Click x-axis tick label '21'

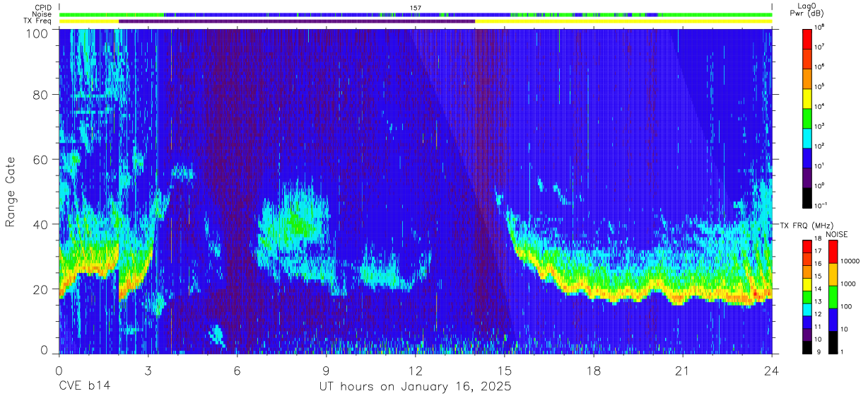tap(683, 371)
